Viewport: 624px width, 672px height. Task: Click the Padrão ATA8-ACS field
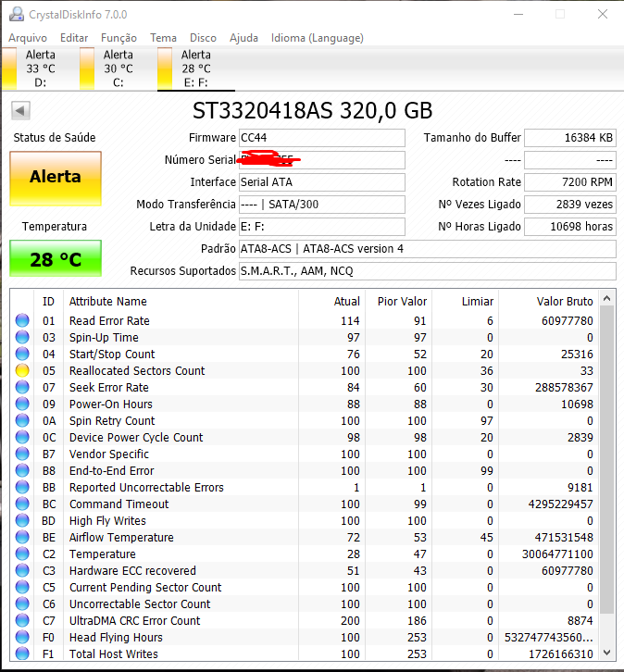(x=428, y=249)
